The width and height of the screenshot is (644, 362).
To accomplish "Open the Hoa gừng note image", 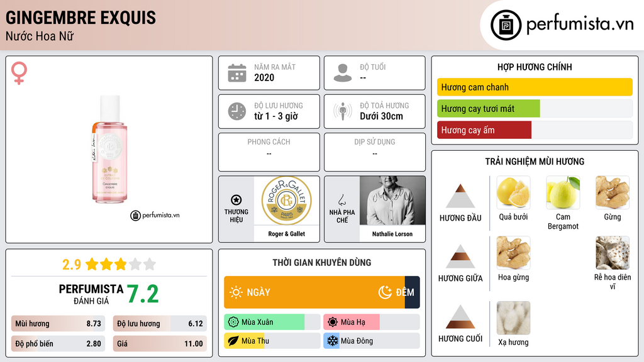I will tap(513, 253).
